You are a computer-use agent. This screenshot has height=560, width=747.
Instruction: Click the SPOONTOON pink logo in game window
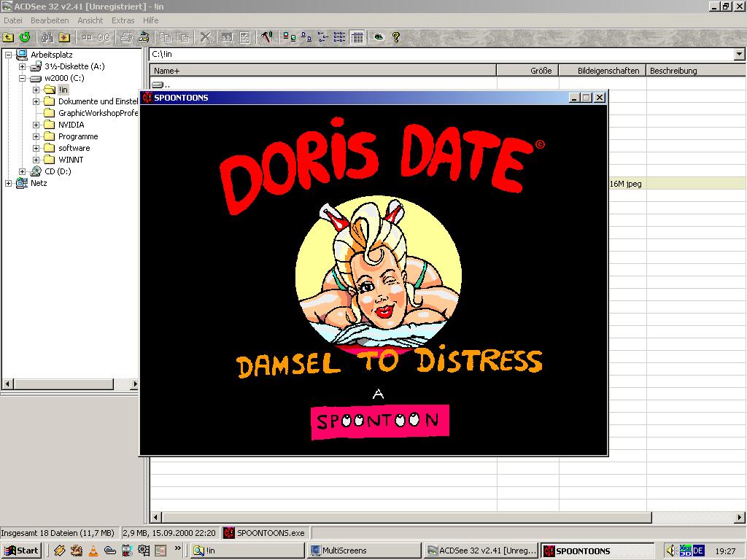379,421
